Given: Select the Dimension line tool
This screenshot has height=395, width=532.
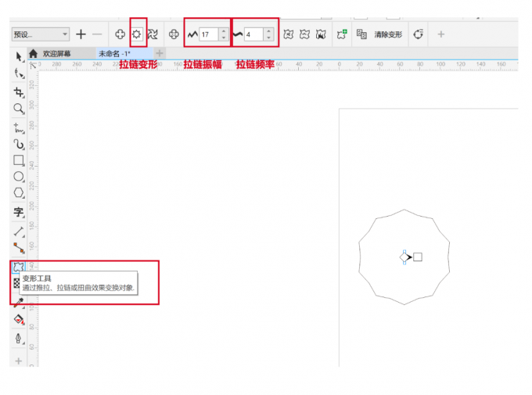Looking at the screenshot, I should [19, 232].
